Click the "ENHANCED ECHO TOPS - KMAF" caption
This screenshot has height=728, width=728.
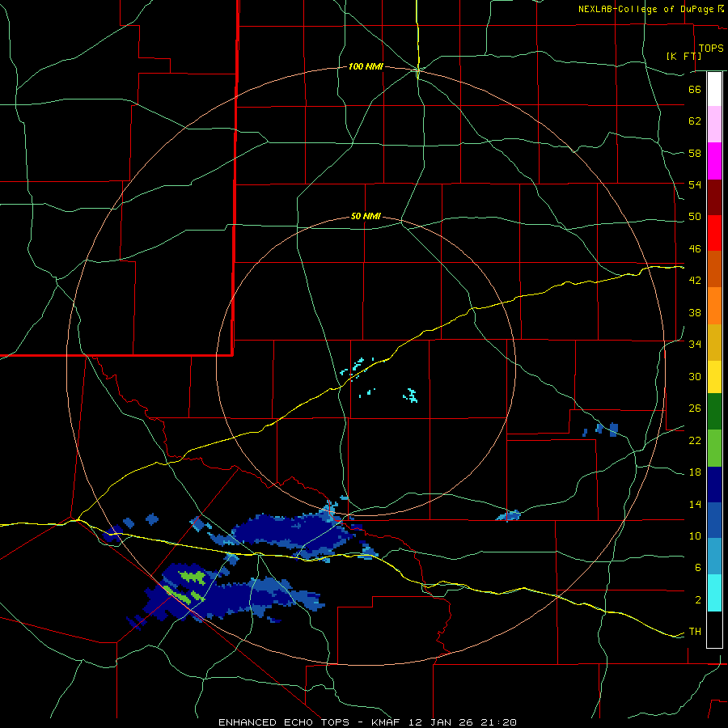[309, 722]
